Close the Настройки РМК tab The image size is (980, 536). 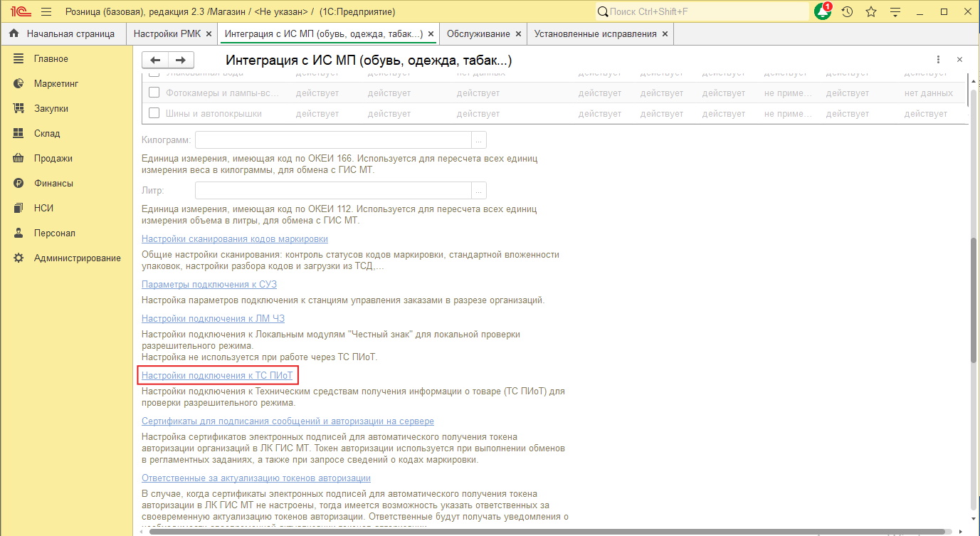coord(209,33)
